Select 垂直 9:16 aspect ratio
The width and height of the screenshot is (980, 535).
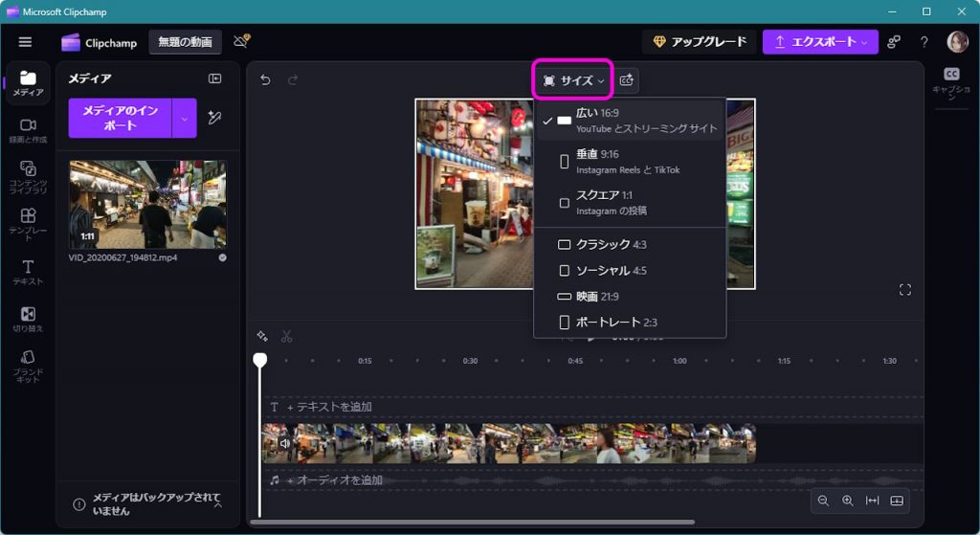(630, 161)
